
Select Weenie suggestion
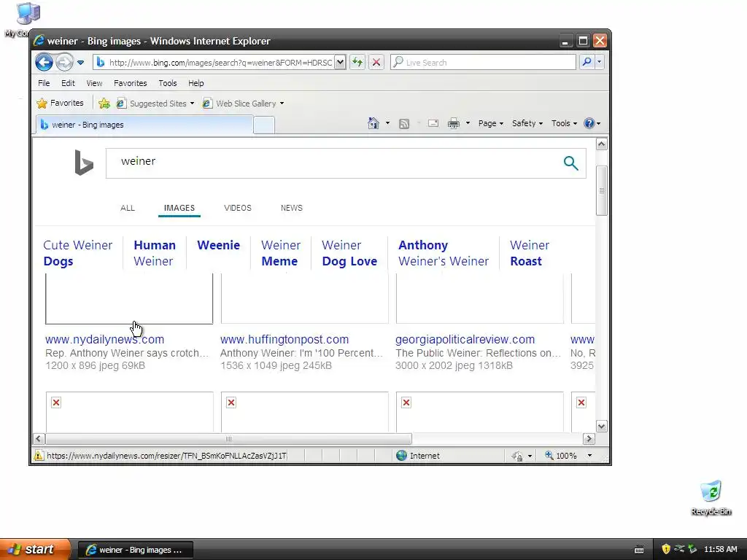(218, 245)
